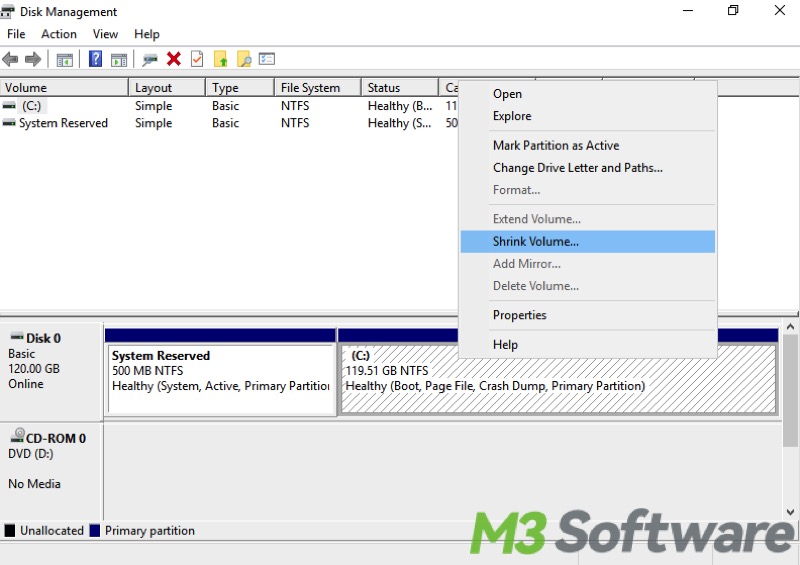Select the (C:) 119.51 GB partition block
Image resolution: width=800 pixels, height=565 pixels.
pos(558,378)
